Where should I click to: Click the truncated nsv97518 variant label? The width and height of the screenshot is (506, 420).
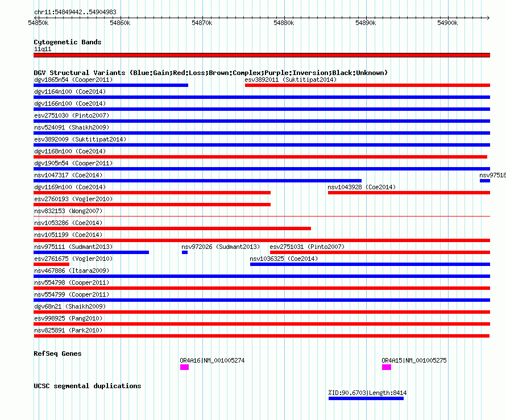(x=492, y=175)
